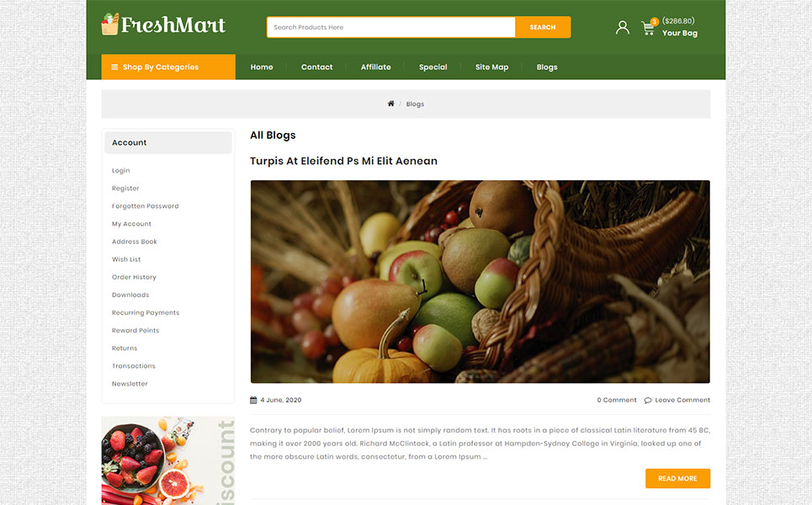Focus the Search Products Here field
This screenshot has width=812, height=505.
[391, 27]
